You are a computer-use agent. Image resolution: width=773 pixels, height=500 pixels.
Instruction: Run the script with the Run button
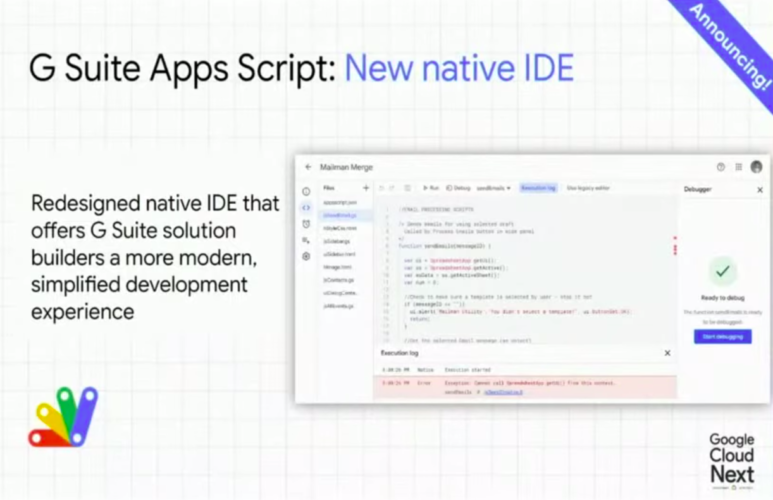pyautogui.click(x=431, y=188)
